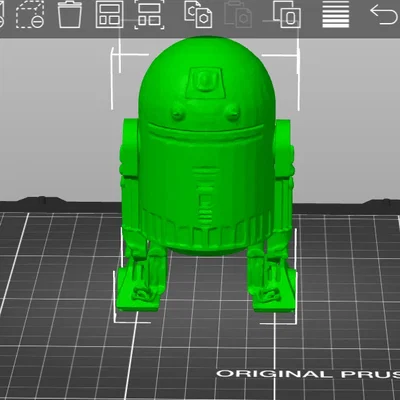400x400 pixels.
Task: Click the Copy icon in the toolbar
Action: [x=198, y=14]
